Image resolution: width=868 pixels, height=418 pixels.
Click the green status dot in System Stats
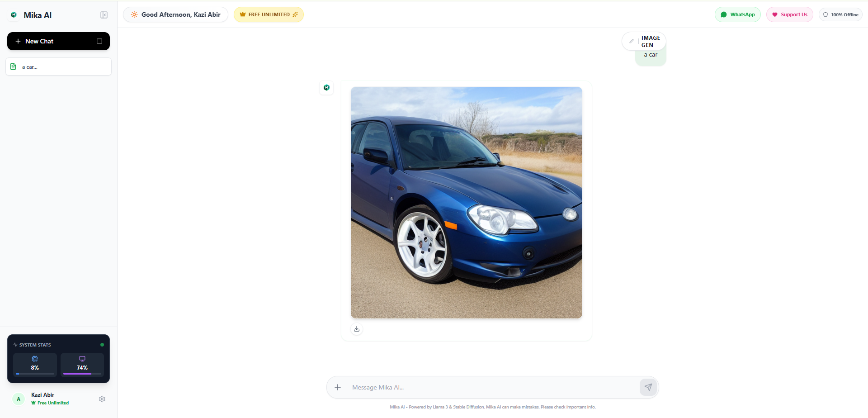click(x=102, y=345)
